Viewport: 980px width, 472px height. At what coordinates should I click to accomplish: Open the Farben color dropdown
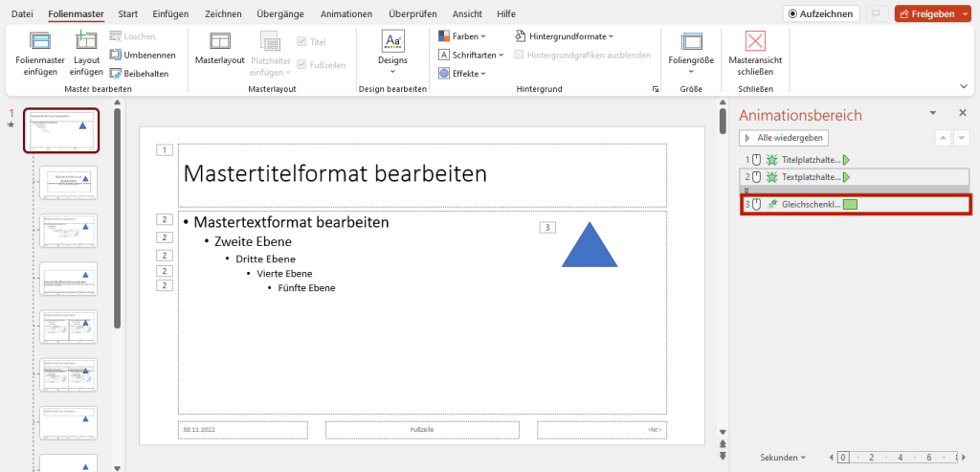[x=462, y=36]
